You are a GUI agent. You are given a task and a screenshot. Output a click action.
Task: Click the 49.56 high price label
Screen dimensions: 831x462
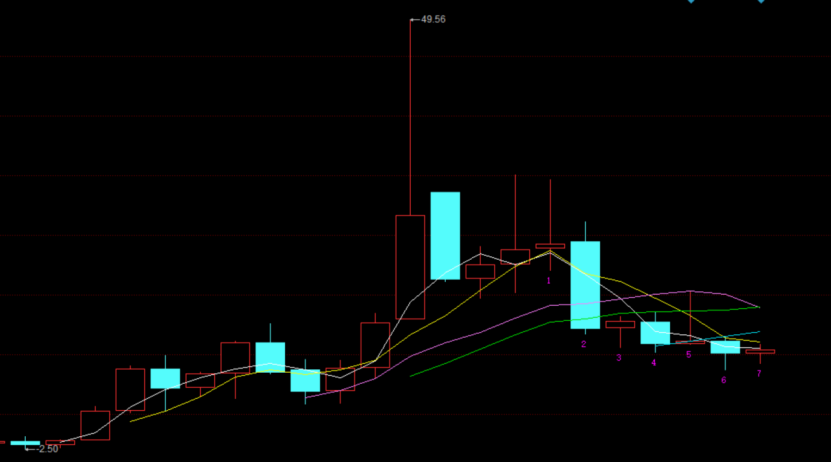pyautogui.click(x=433, y=20)
